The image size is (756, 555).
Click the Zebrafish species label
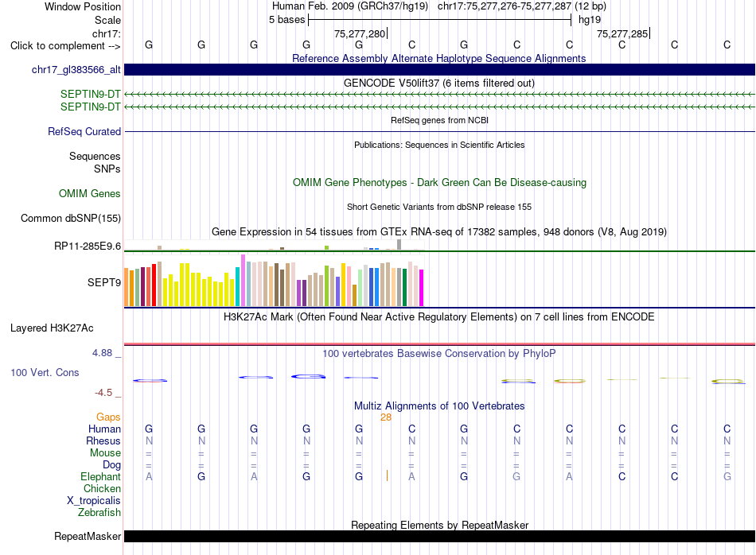click(99, 513)
